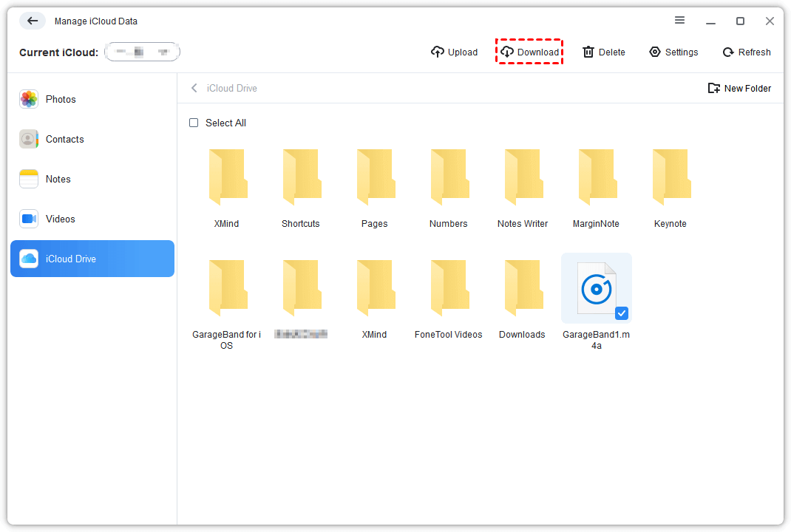Go back using top-left arrow button

coord(33,21)
